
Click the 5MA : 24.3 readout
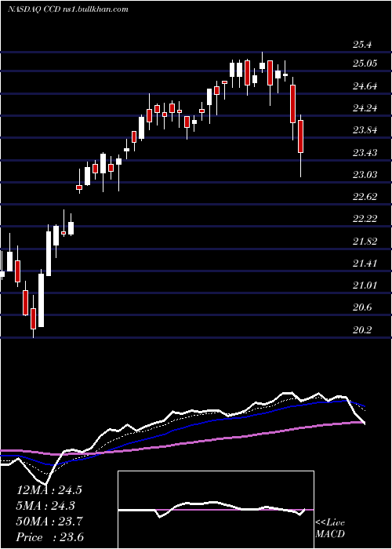45,506
